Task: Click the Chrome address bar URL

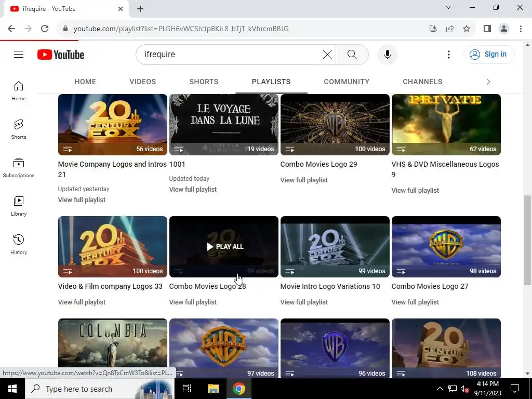Action: click(x=181, y=29)
